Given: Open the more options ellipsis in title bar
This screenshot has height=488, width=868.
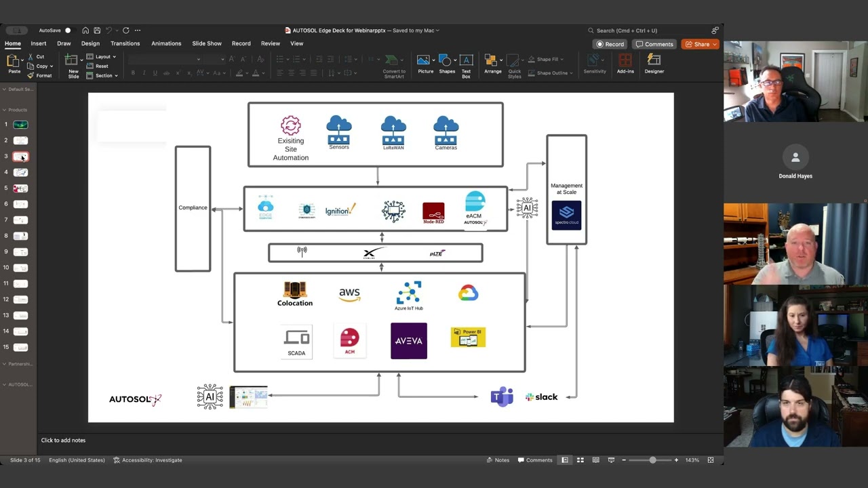Looking at the screenshot, I should (x=138, y=30).
